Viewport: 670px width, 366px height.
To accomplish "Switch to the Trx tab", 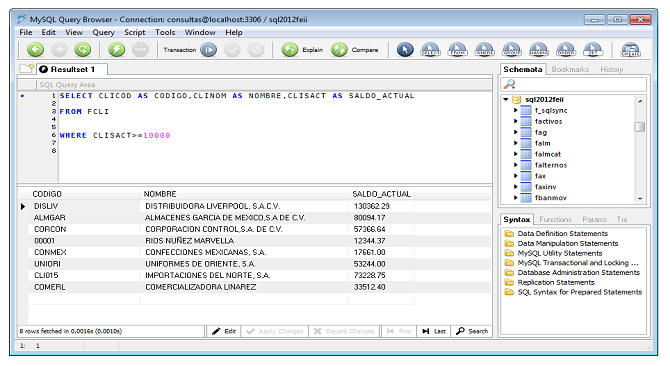I will 622,219.
